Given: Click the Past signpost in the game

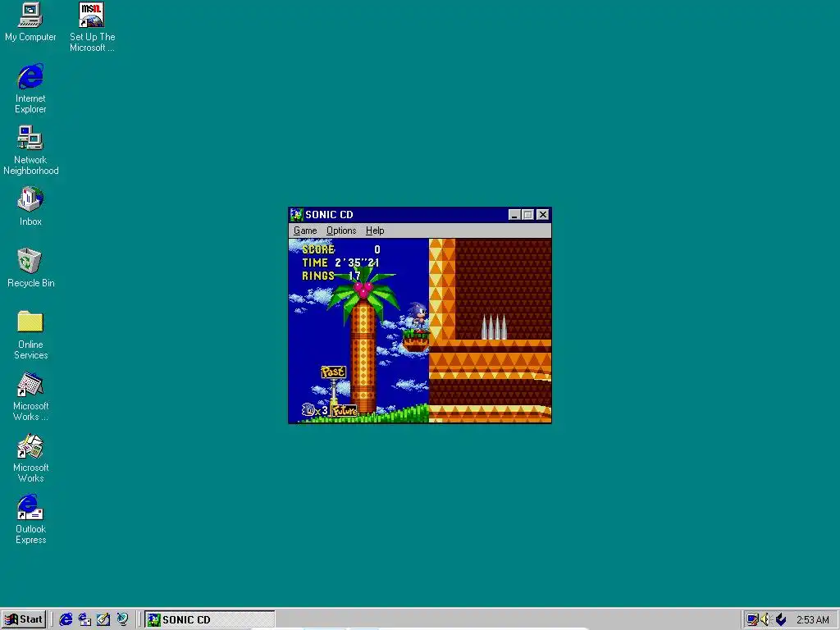Looking at the screenshot, I should [x=333, y=372].
